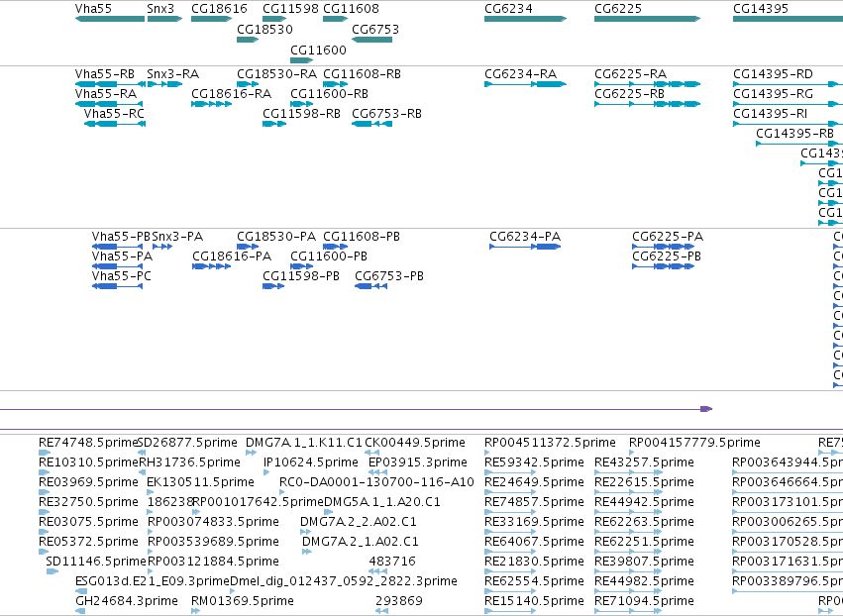Viewport: 843px width, 616px height.
Task: Select EST EK130511.5prime
Action: 200,482
